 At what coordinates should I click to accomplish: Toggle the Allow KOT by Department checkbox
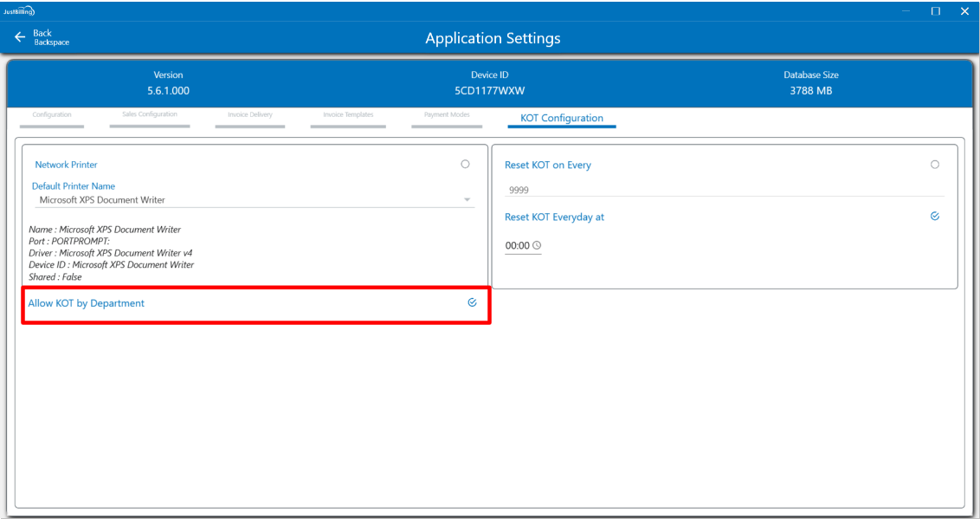click(472, 302)
